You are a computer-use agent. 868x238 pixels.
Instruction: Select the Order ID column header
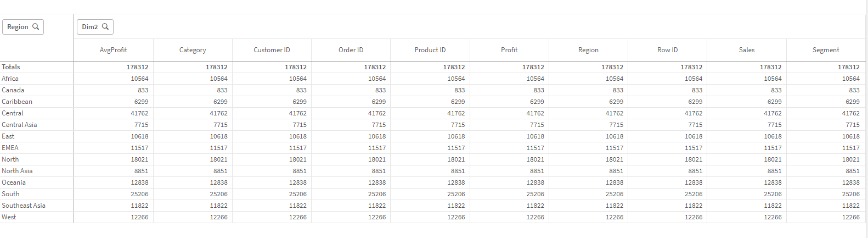[351, 50]
